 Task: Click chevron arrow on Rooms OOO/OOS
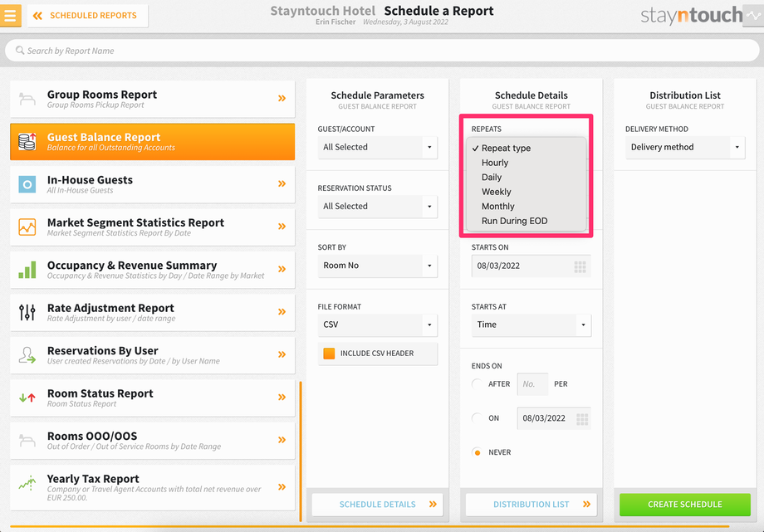tap(282, 440)
